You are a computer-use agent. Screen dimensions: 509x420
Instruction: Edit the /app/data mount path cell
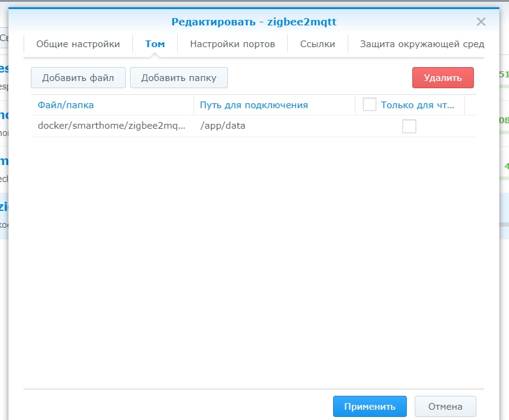coord(274,126)
